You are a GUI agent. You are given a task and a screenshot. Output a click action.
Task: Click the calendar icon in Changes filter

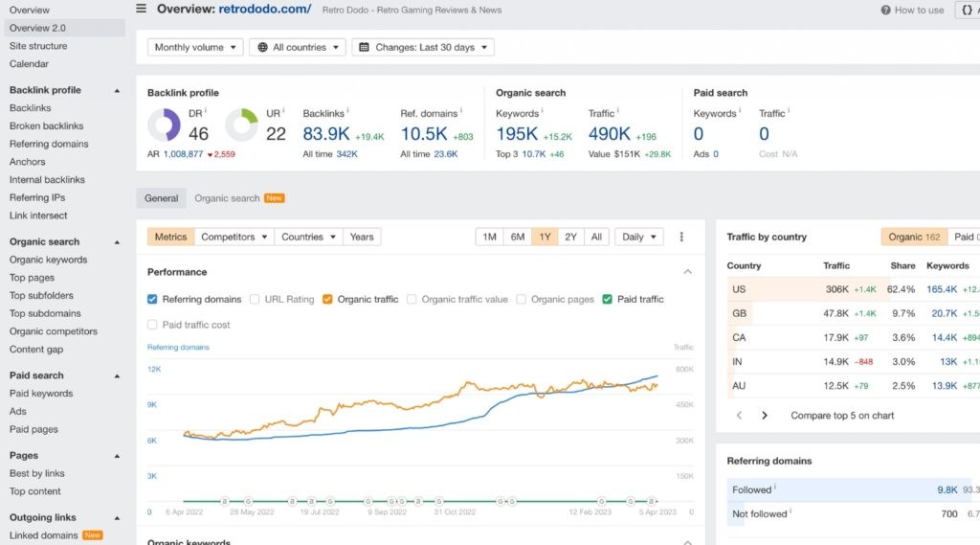point(364,47)
